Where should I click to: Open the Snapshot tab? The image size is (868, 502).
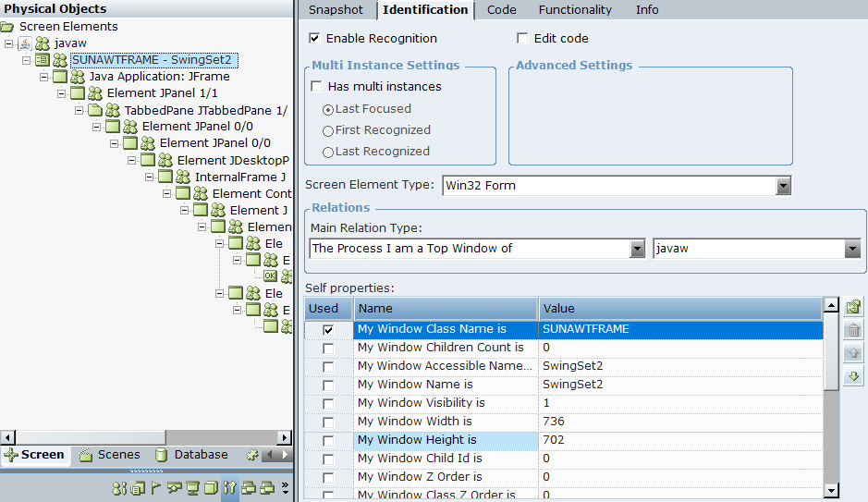coord(336,10)
